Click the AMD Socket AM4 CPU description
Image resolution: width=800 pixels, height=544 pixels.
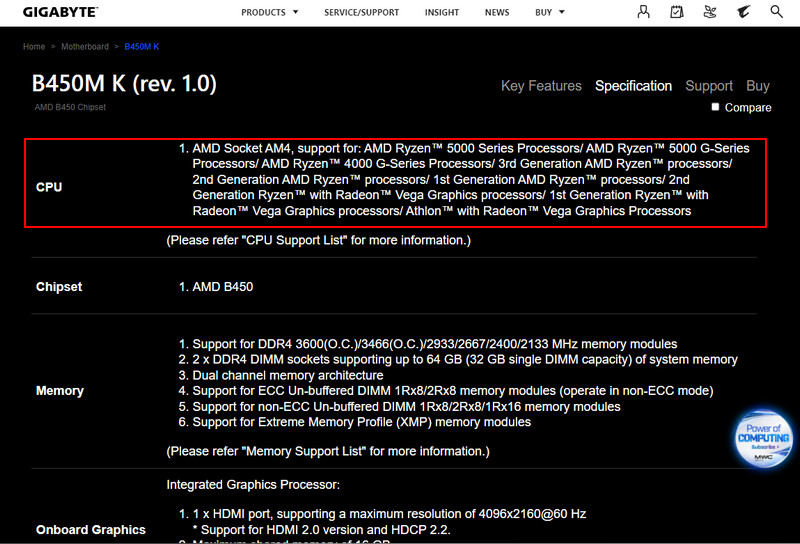click(x=464, y=180)
